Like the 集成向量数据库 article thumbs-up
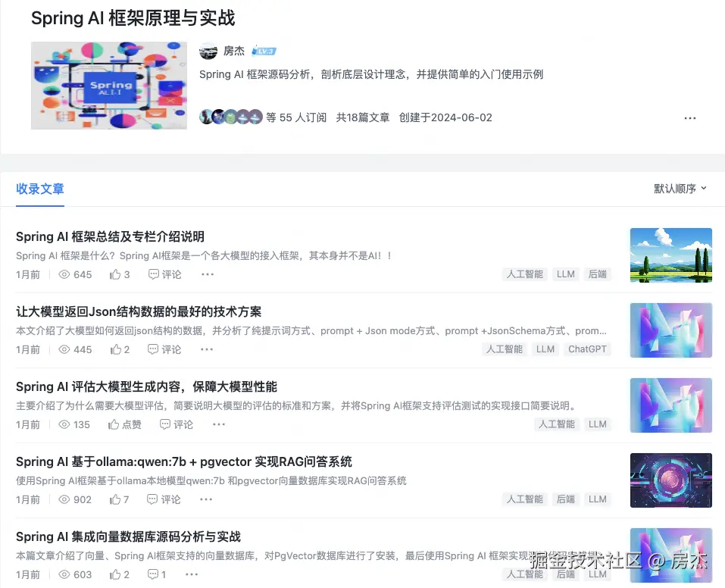Screen dimensions: 725x588 click(x=116, y=574)
